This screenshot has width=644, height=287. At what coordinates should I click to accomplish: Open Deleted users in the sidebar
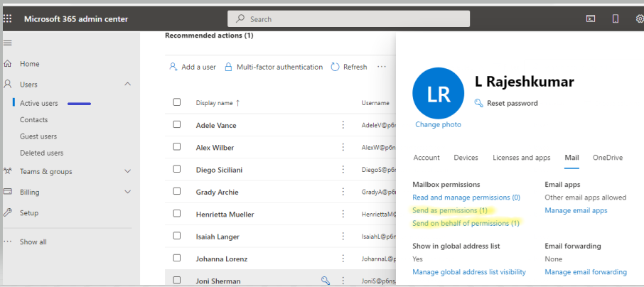click(x=41, y=153)
